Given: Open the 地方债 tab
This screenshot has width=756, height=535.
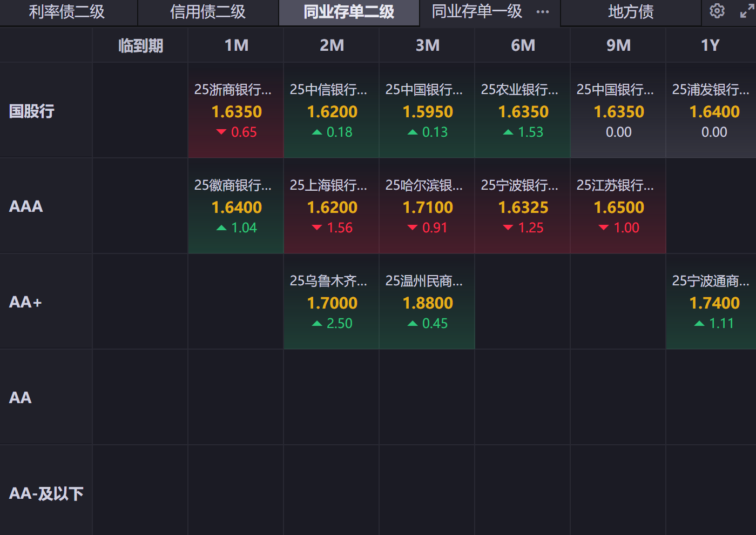Looking at the screenshot, I should point(631,12).
